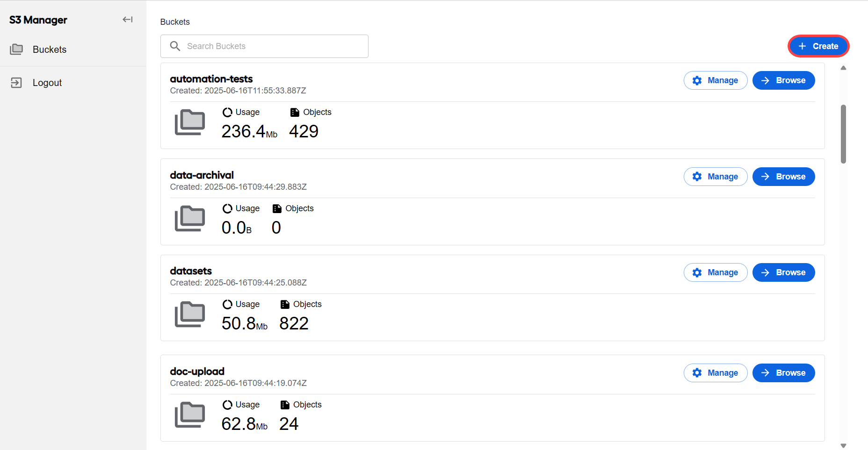The width and height of the screenshot is (868, 450).
Task: Click doc-upload bucket folder icon
Action: (x=190, y=415)
